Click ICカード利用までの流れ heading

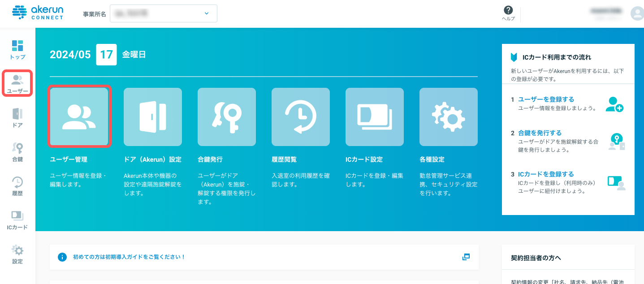557,57
